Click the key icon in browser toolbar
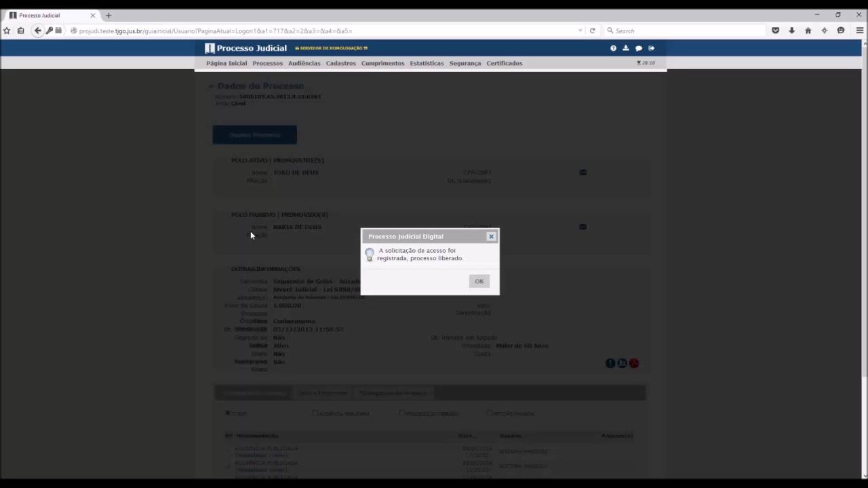This screenshot has width=868, height=488. 49,30
